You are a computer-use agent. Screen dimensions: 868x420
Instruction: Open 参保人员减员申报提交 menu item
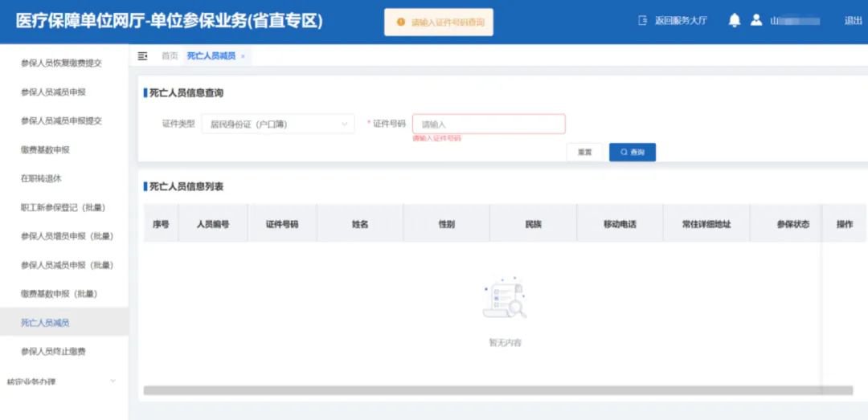[x=61, y=120]
